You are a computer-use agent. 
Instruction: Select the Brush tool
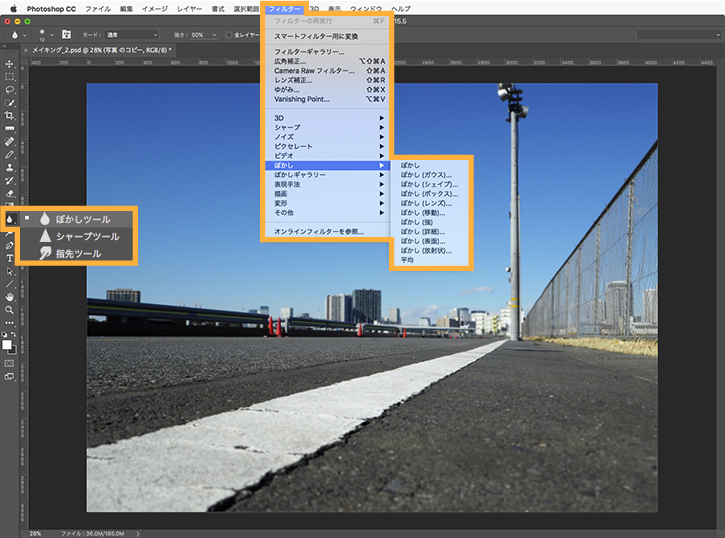coord(9,154)
